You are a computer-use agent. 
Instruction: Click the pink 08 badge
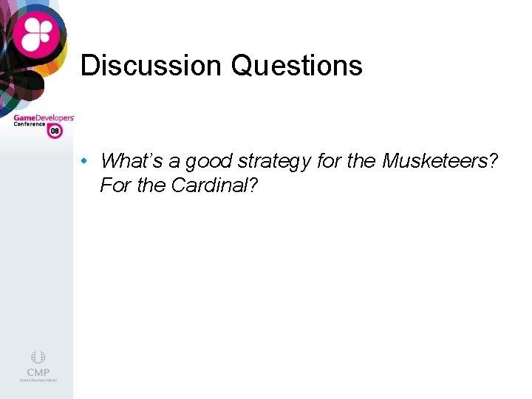55,131
